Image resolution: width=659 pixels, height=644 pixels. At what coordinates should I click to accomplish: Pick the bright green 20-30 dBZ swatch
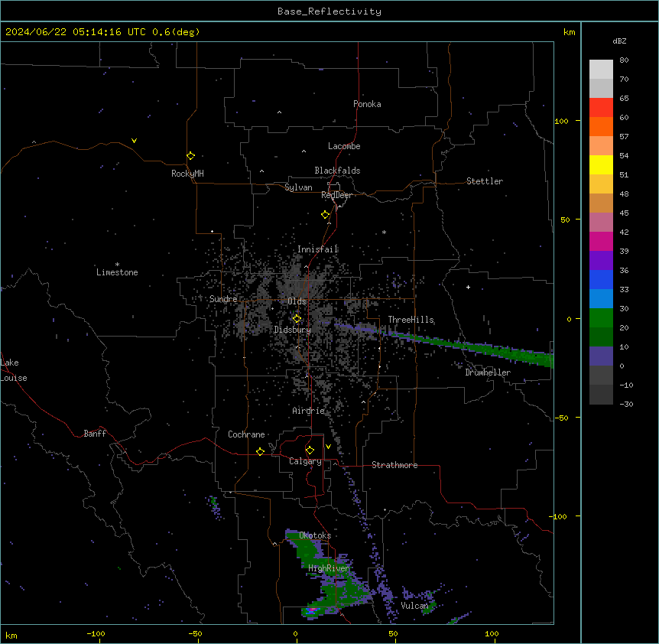[601, 318]
